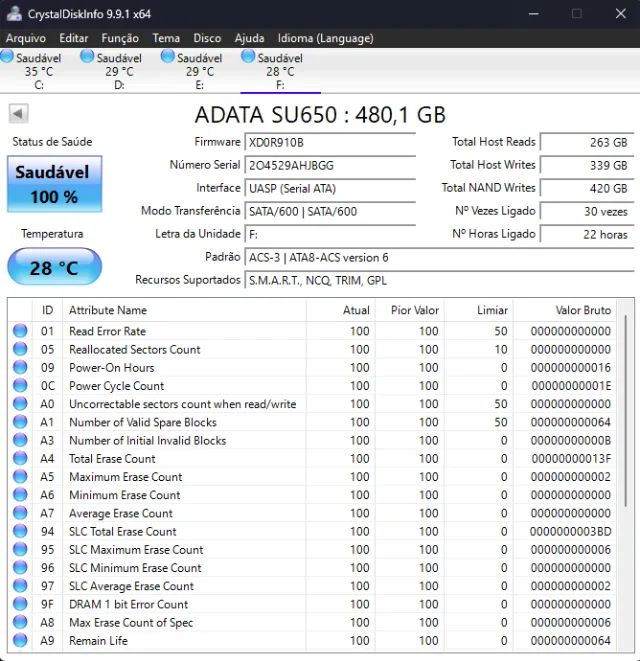Click status icon for Uncorrectable sectors count row
The height and width of the screenshot is (661, 640).
point(20,403)
